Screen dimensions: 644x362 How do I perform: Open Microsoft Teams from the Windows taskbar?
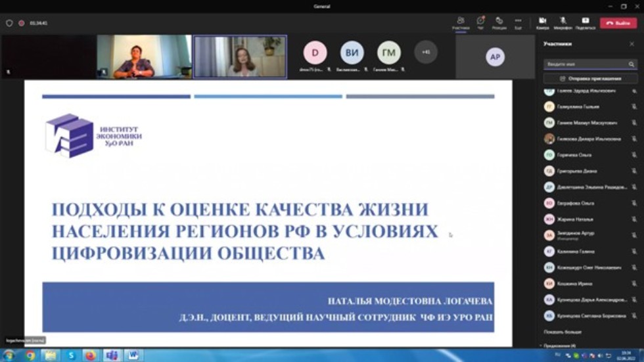pos(112,355)
